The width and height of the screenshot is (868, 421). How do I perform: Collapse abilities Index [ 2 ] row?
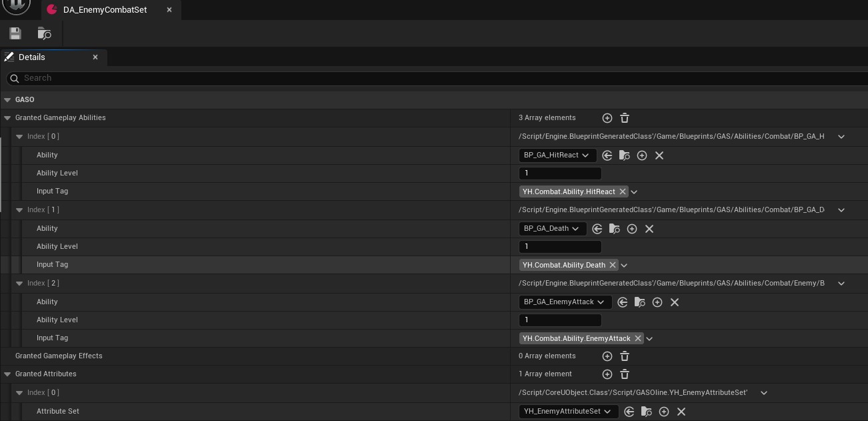[x=19, y=283]
